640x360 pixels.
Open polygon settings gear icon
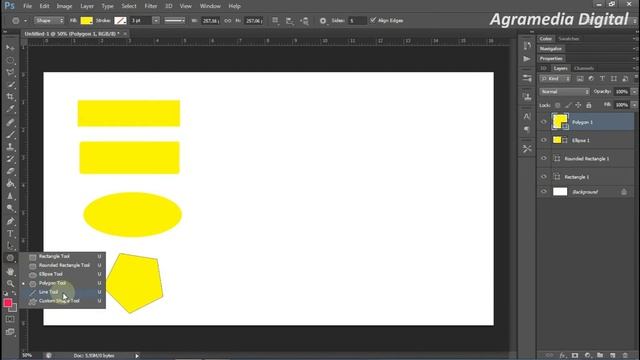[323, 20]
